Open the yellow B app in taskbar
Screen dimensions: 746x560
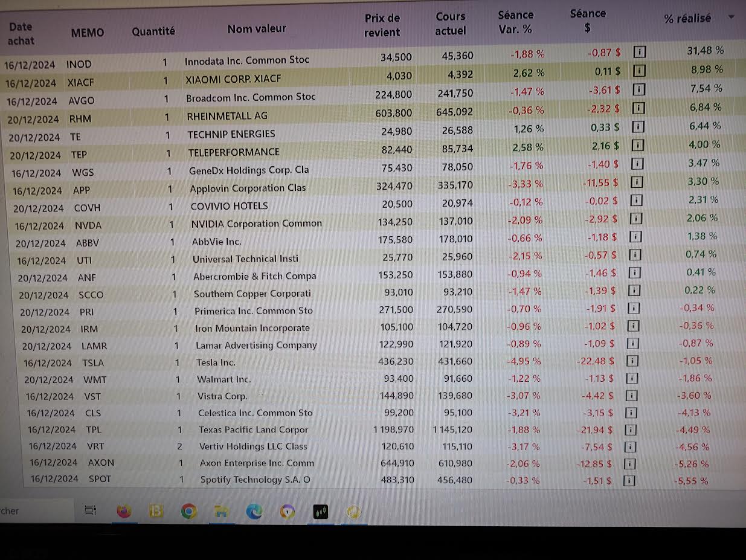point(156,512)
